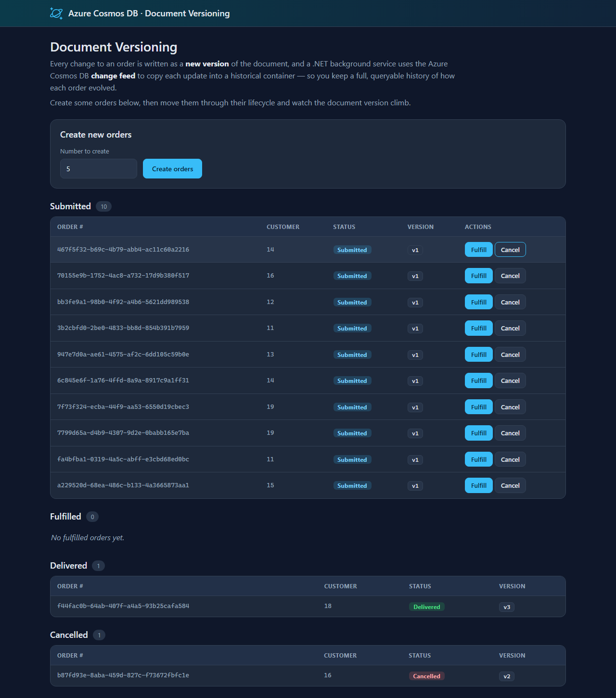Cancel order fa4bfba1-0319-4a5c-abff-e3cbd68ed0bc
Image resolution: width=616 pixels, height=698 pixels.
pos(510,459)
